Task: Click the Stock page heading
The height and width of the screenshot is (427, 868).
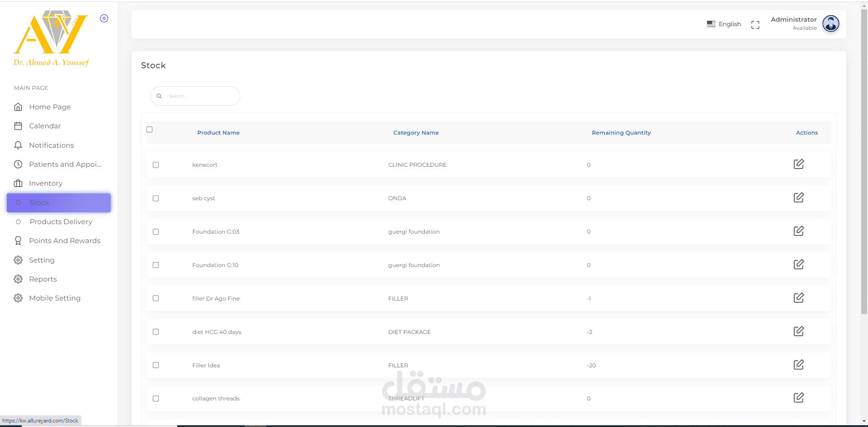Action: pos(153,66)
